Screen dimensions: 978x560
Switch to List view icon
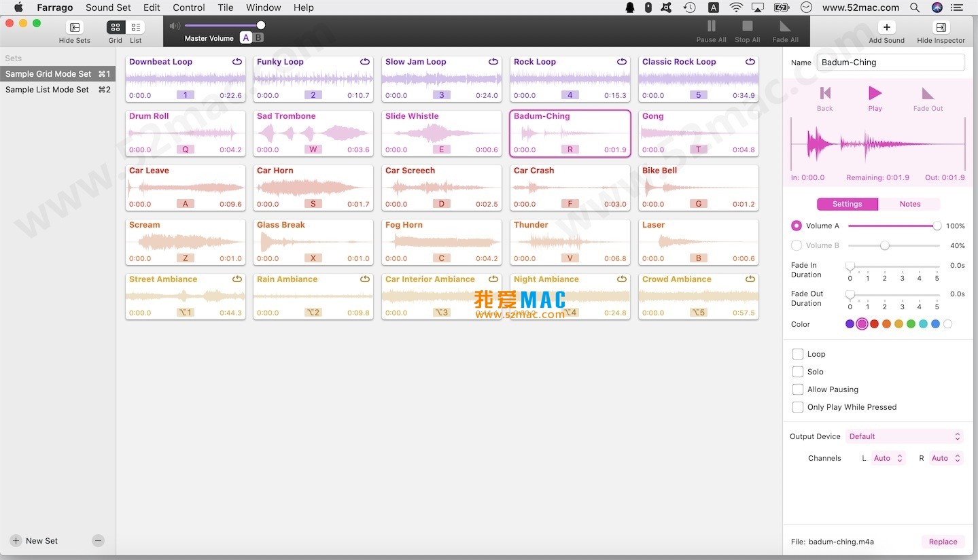pyautogui.click(x=135, y=27)
